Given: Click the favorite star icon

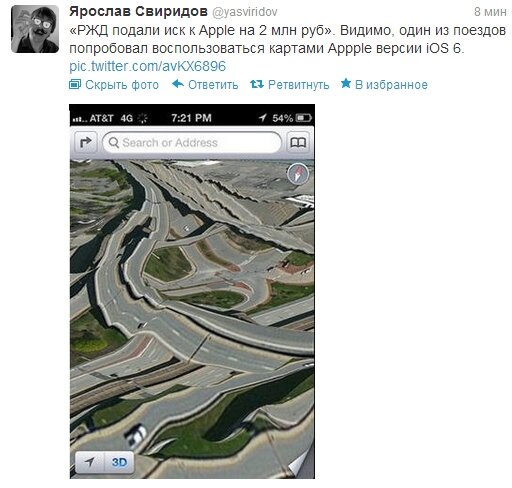Looking at the screenshot, I should click(x=346, y=83).
